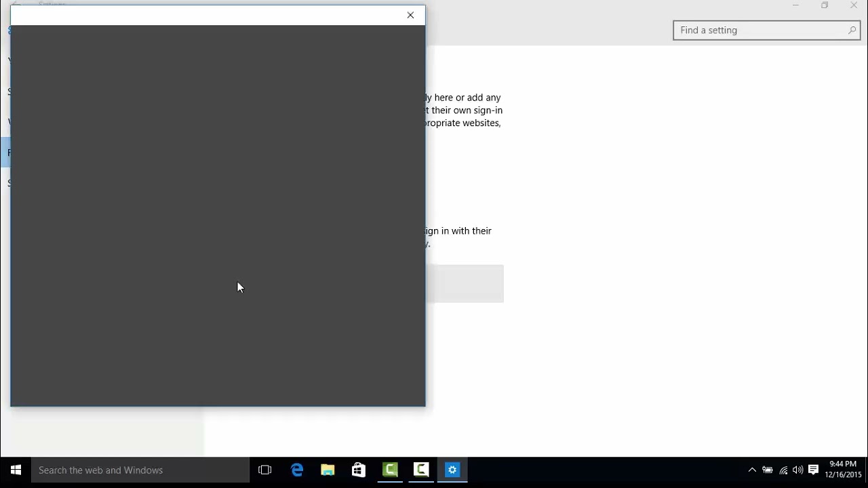This screenshot has height=488, width=868.
Task: Check the battery status tray icon
Action: (x=768, y=470)
